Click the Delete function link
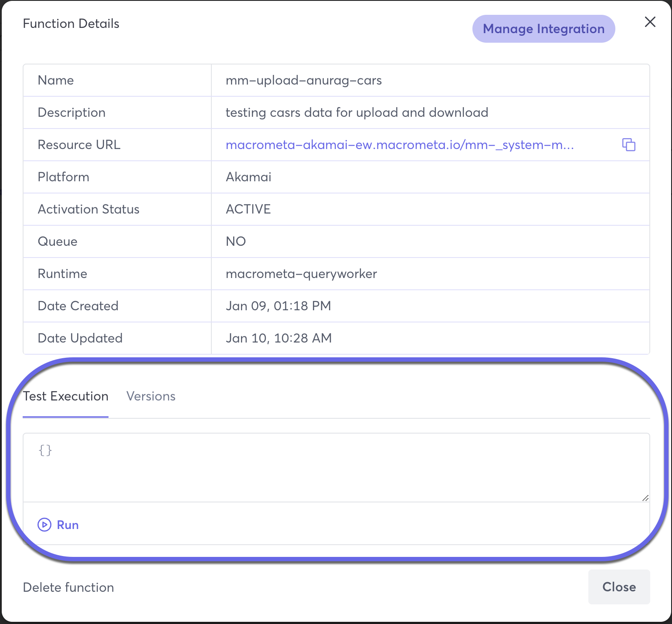The width and height of the screenshot is (672, 624). 68,587
